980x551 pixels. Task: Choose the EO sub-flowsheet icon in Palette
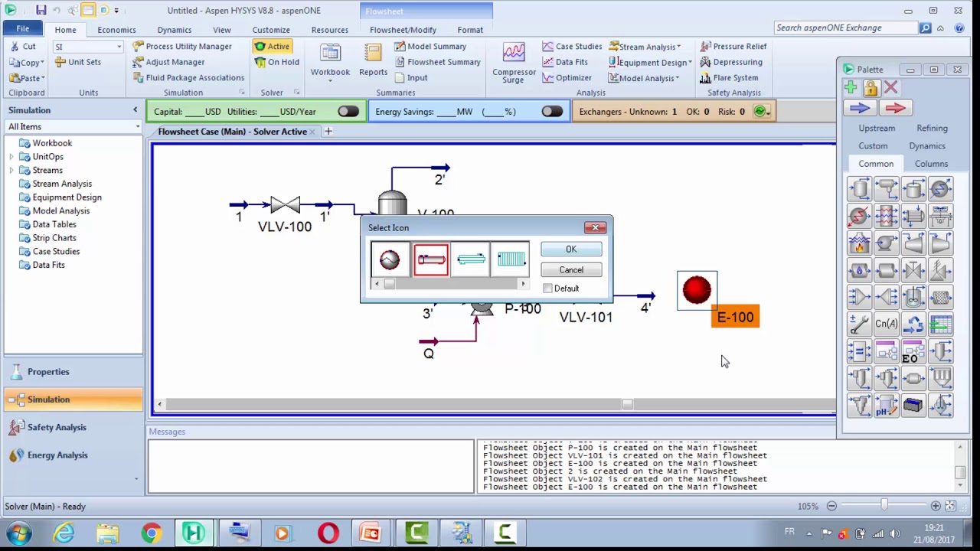point(913,352)
